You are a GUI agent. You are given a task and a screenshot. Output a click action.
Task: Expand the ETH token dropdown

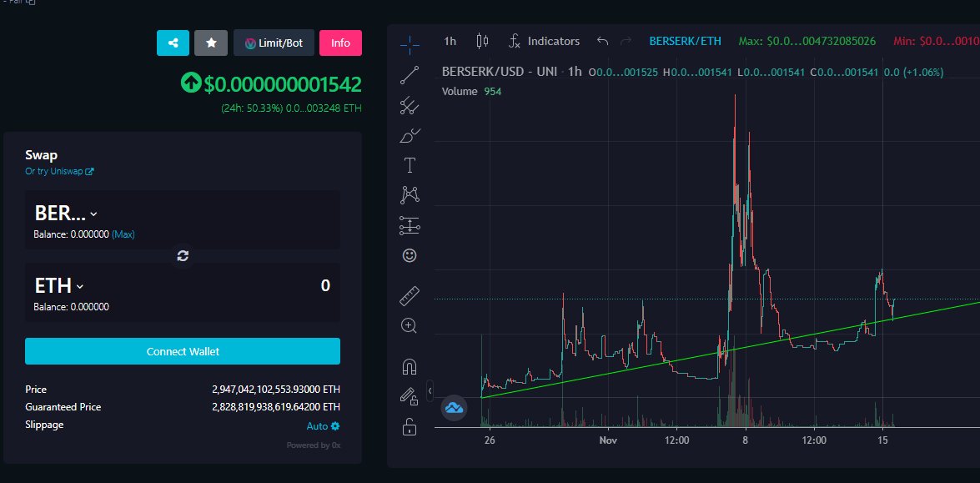click(x=58, y=286)
